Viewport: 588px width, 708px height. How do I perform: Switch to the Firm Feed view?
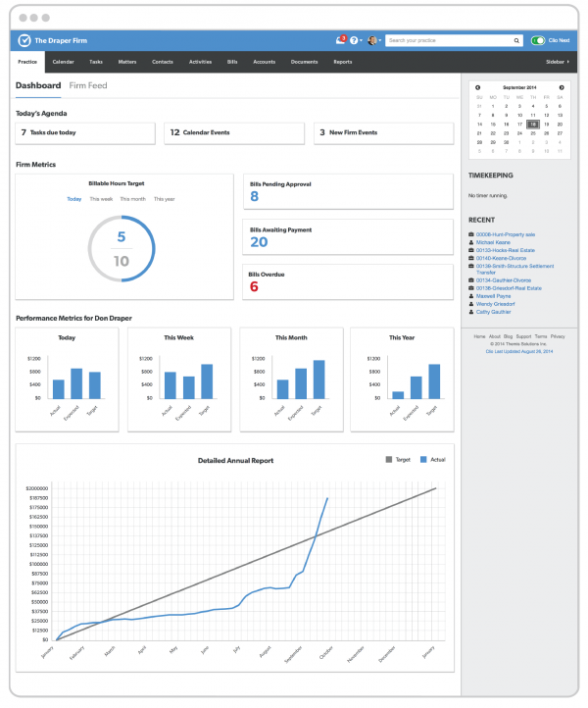click(88, 85)
